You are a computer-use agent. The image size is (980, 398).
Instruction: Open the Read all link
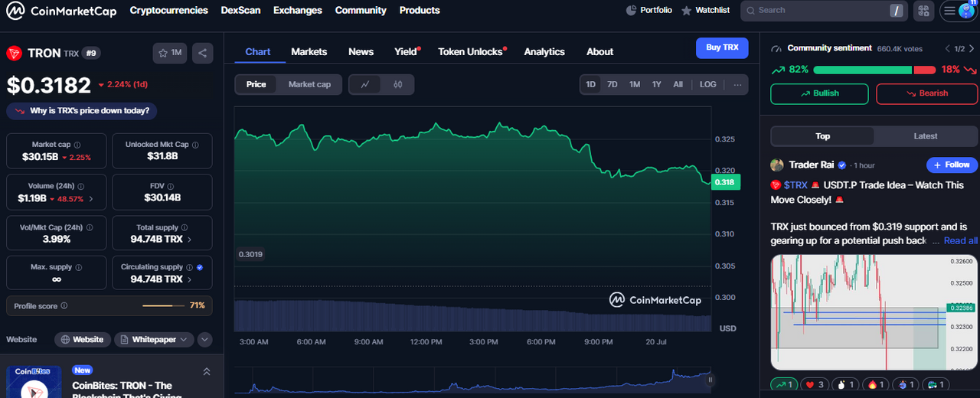point(960,240)
